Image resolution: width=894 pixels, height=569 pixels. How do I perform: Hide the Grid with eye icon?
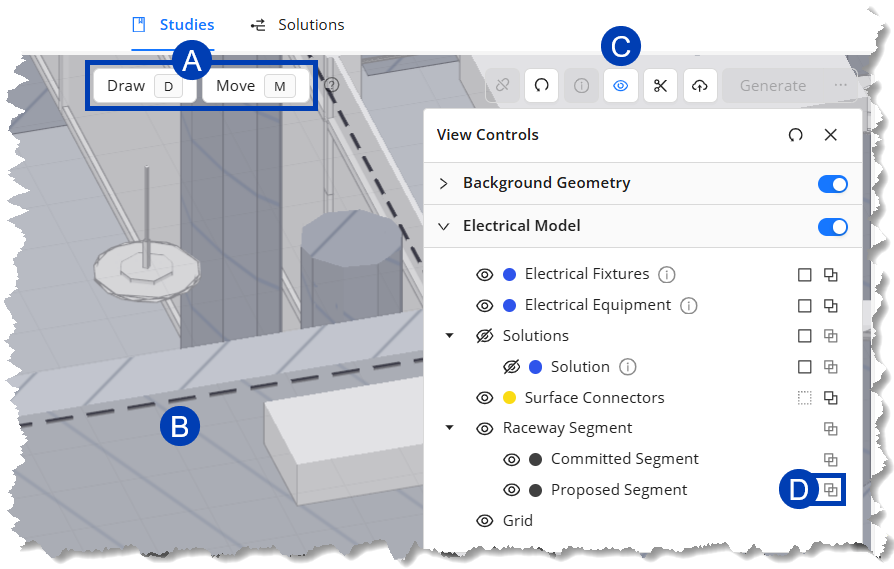pyautogui.click(x=485, y=521)
